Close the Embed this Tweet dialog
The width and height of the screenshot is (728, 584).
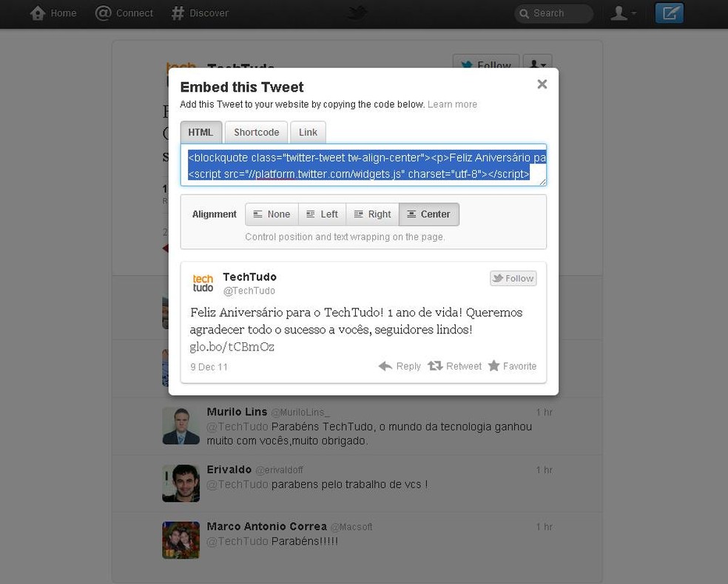point(542,84)
